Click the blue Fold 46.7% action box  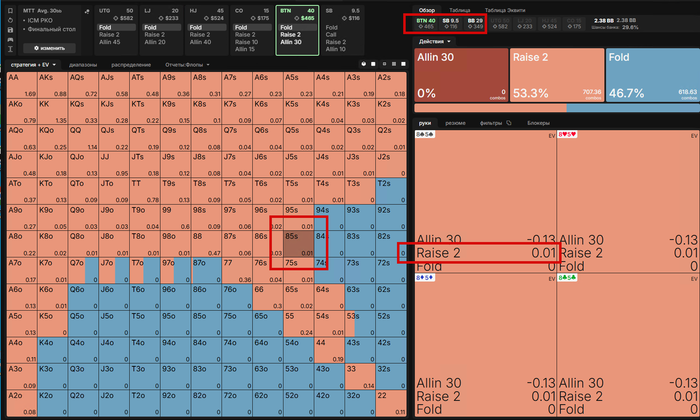(653, 75)
